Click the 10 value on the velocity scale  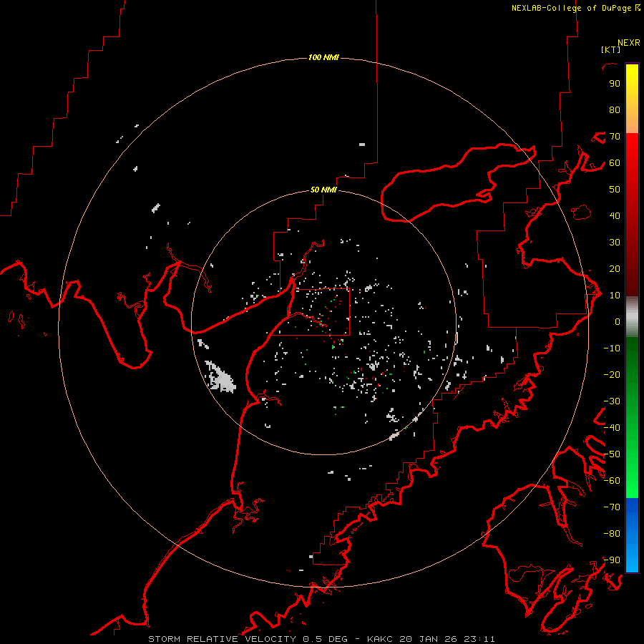(615, 296)
